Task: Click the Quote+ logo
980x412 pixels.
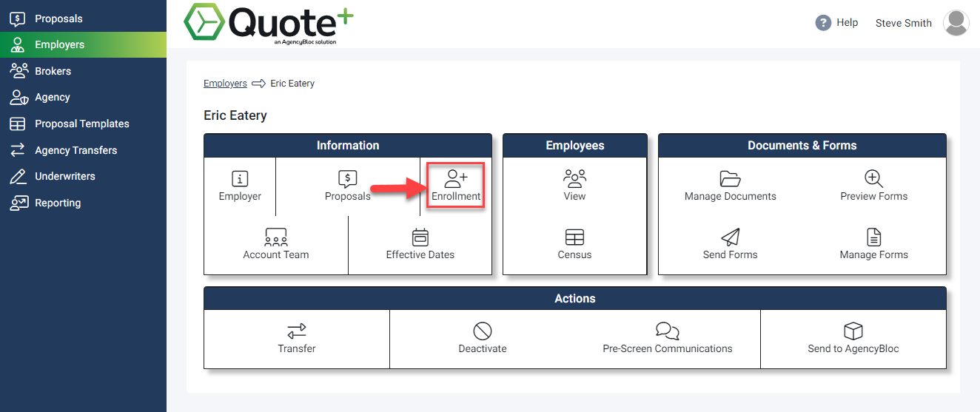Action: (269, 24)
